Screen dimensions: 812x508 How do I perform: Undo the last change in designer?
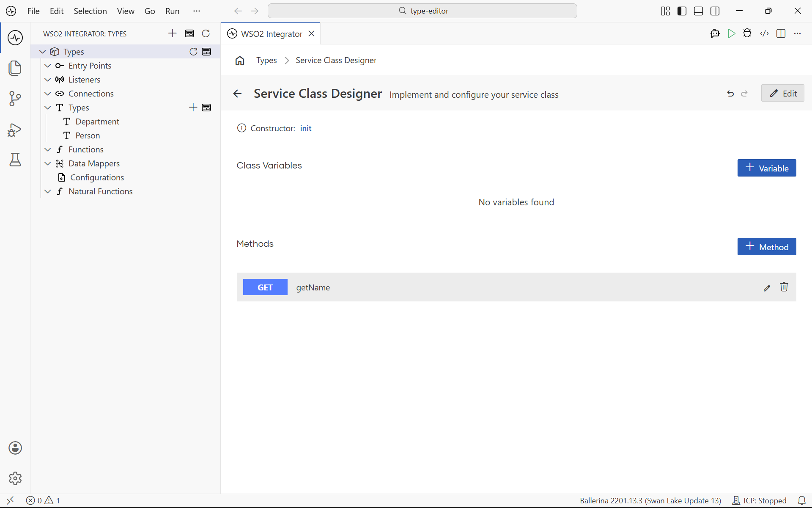click(730, 94)
